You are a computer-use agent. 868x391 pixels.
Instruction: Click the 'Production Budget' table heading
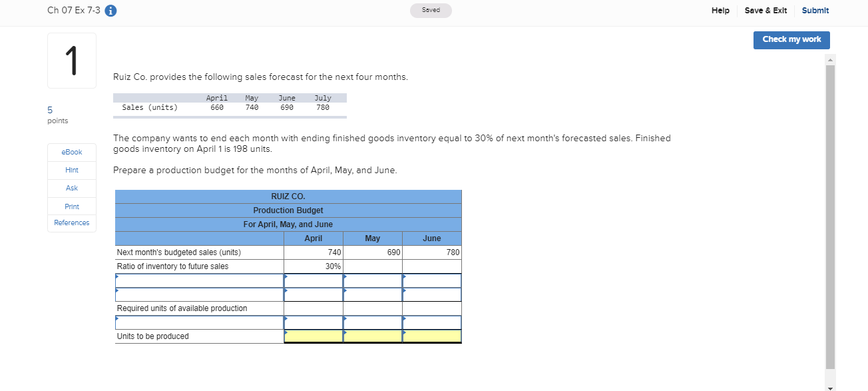click(288, 210)
